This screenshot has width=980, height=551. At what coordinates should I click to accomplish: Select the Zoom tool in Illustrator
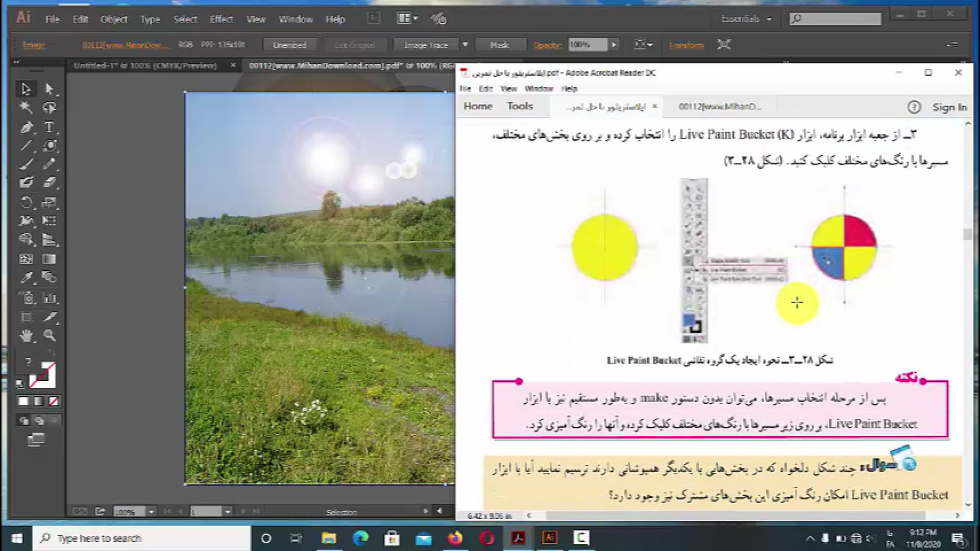tap(50, 336)
